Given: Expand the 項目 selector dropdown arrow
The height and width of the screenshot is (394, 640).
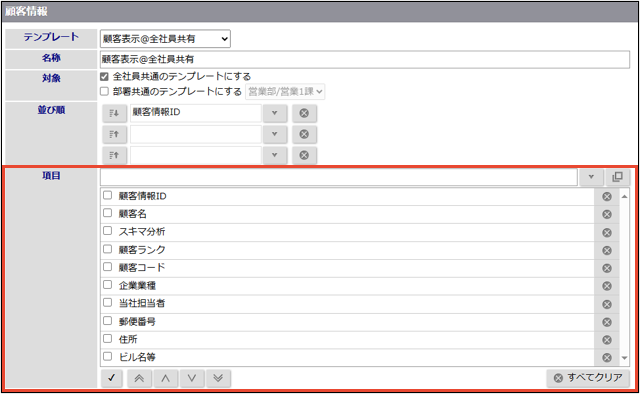Looking at the screenshot, I should [591, 177].
